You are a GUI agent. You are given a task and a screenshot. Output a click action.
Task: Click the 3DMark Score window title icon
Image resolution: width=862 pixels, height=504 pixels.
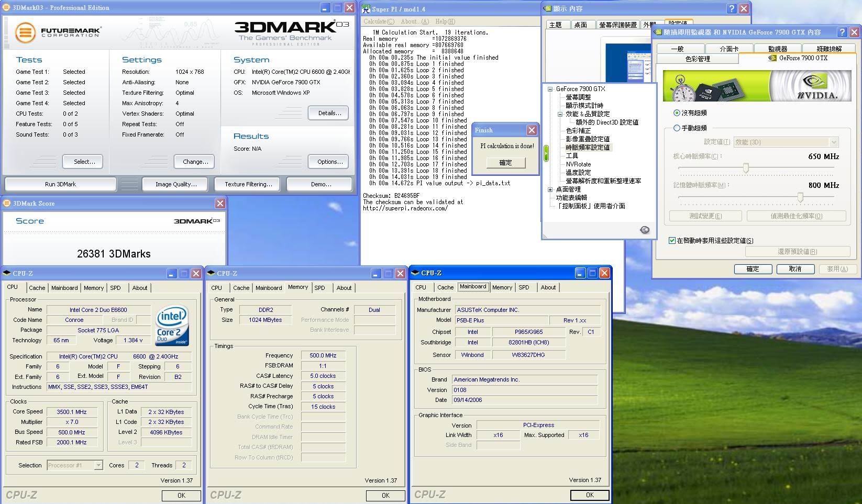(7, 203)
